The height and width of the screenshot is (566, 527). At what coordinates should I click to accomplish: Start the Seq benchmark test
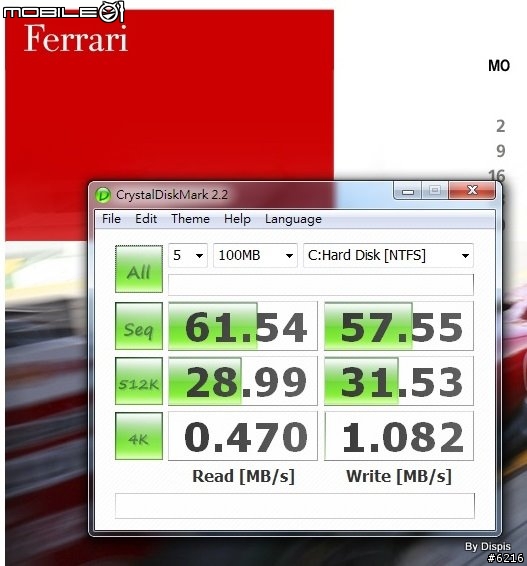(139, 326)
